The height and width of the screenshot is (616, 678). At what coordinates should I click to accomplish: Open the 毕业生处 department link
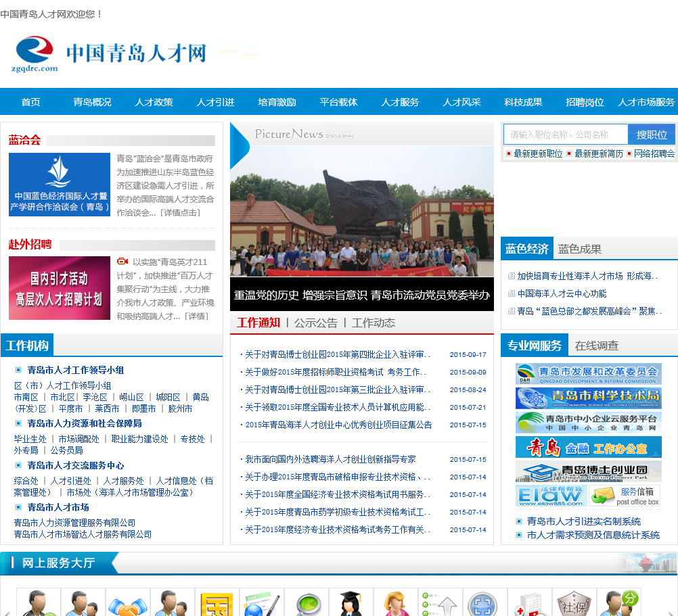(30, 439)
